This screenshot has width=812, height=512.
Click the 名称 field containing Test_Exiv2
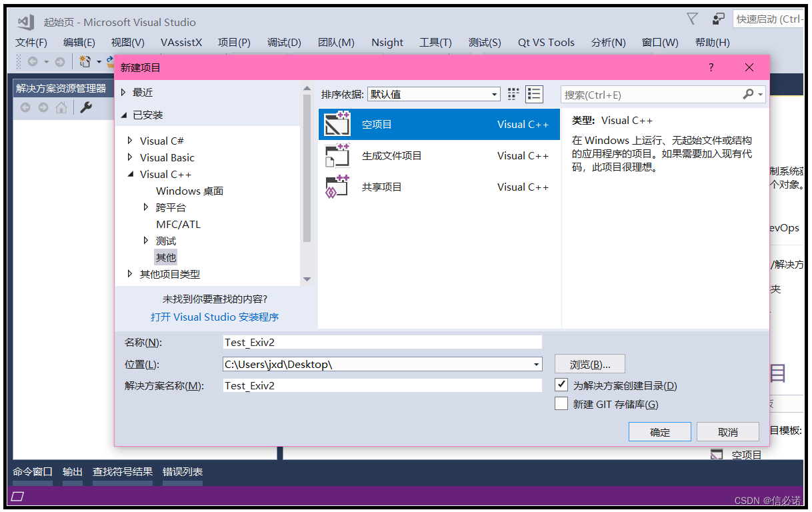click(383, 342)
